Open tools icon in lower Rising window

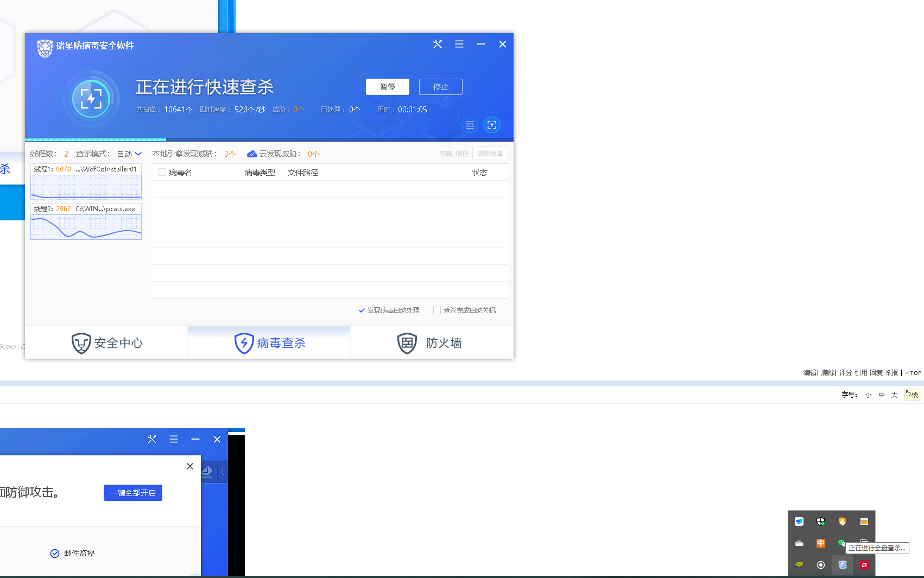[x=152, y=439]
